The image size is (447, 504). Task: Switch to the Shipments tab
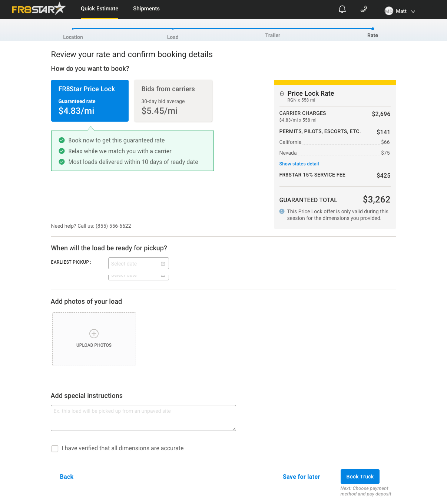point(146,9)
